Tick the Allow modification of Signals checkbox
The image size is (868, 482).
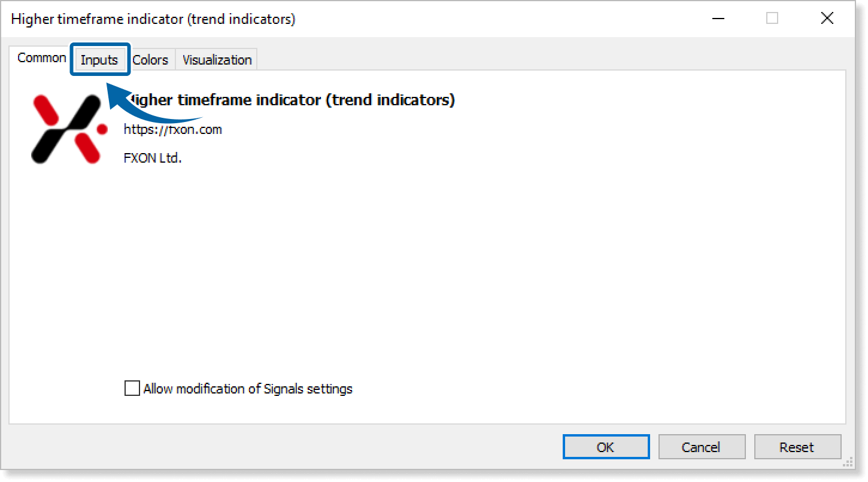[132, 389]
